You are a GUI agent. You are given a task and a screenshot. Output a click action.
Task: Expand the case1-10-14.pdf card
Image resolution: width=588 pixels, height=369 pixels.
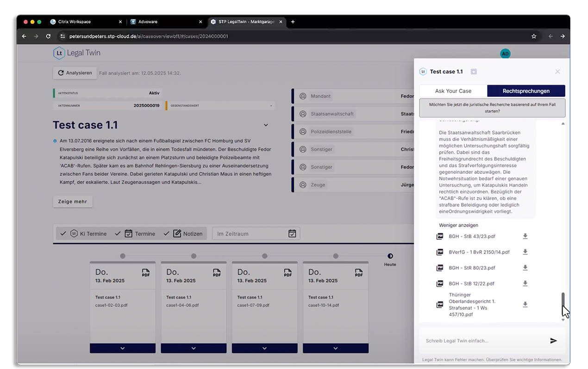pos(336,348)
